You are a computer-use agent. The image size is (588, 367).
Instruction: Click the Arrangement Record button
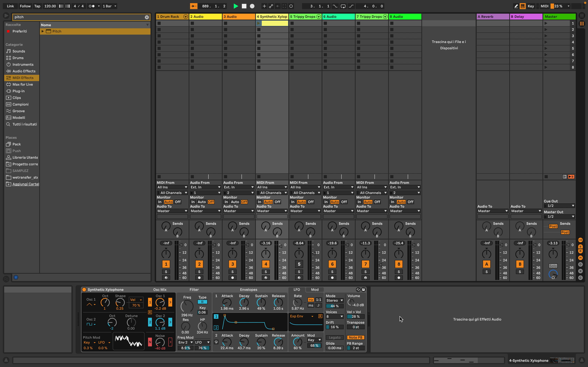coord(252,6)
